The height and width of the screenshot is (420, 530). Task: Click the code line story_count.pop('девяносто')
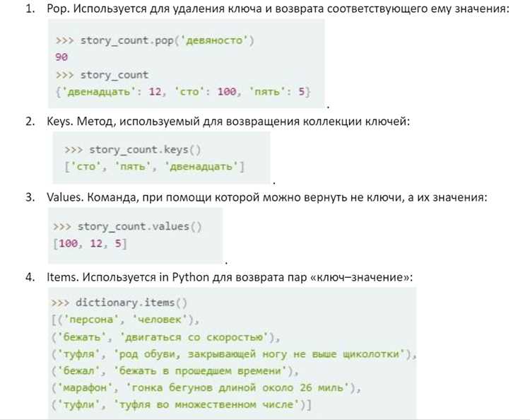[x=155, y=40]
